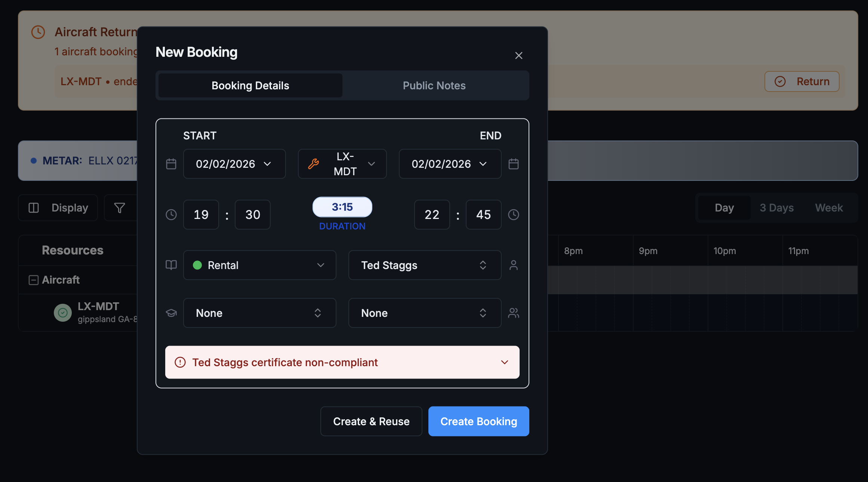Click the filter funnel icon
This screenshot has width=868, height=482.
tap(120, 208)
